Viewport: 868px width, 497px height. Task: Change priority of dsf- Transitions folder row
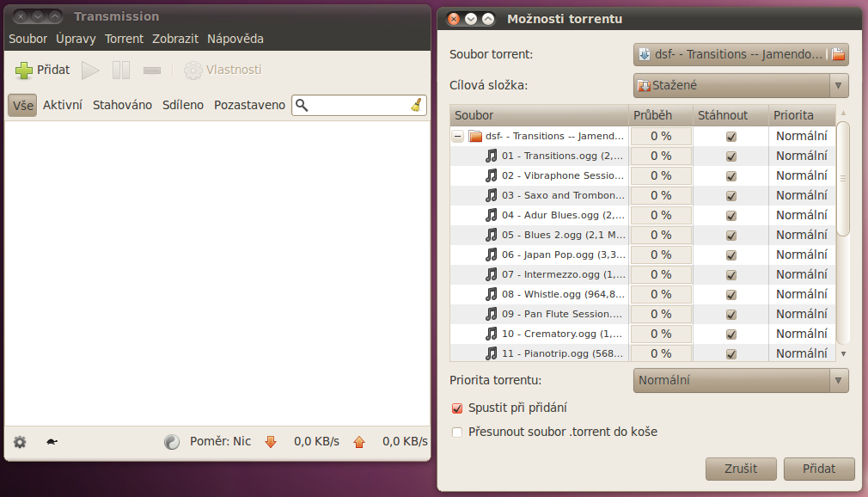click(x=802, y=136)
